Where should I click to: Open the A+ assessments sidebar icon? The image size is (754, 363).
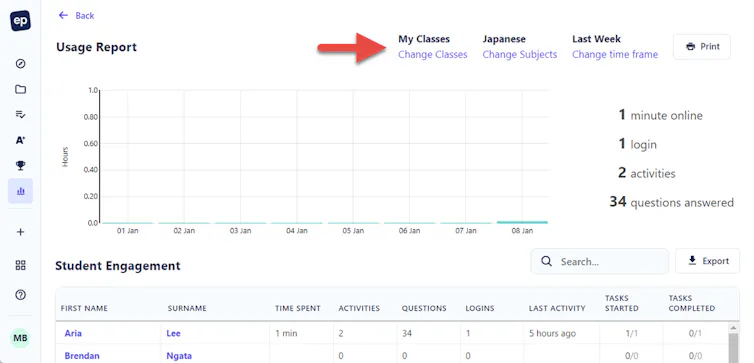tap(20, 140)
